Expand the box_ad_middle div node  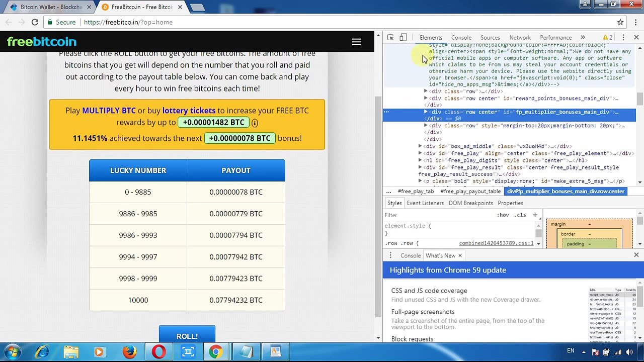(x=420, y=146)
